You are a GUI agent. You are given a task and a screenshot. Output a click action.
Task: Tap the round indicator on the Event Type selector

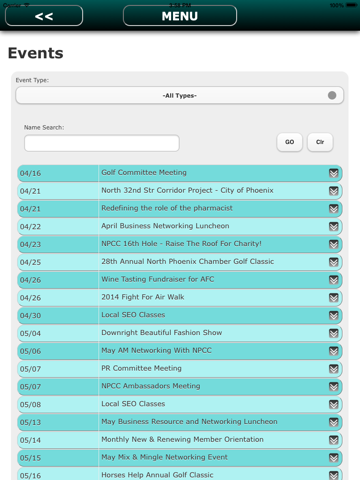coord(332,95)
